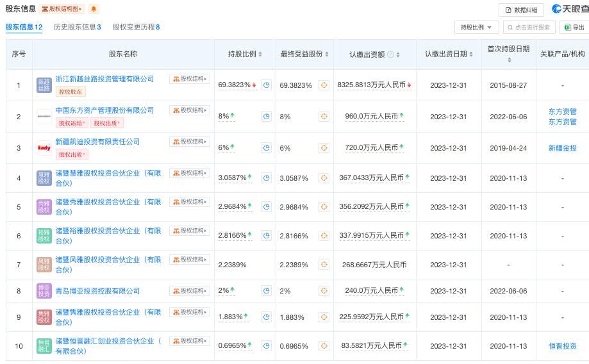The width and height of the screenshot is (589, 364).
Task: Expand 股权结构 for 新疆凯迪投资 row
Action: [190, 142]
